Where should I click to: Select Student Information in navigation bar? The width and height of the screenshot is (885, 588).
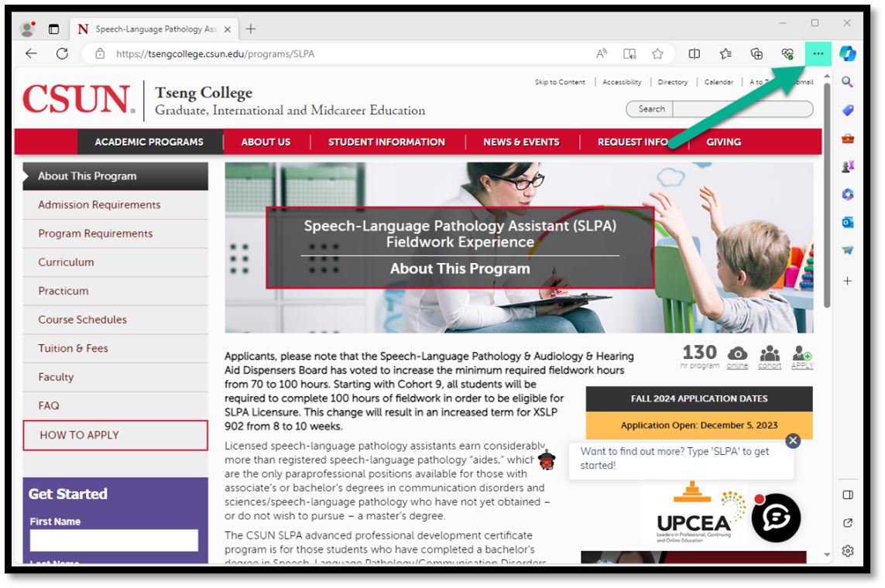coord(386,142)
